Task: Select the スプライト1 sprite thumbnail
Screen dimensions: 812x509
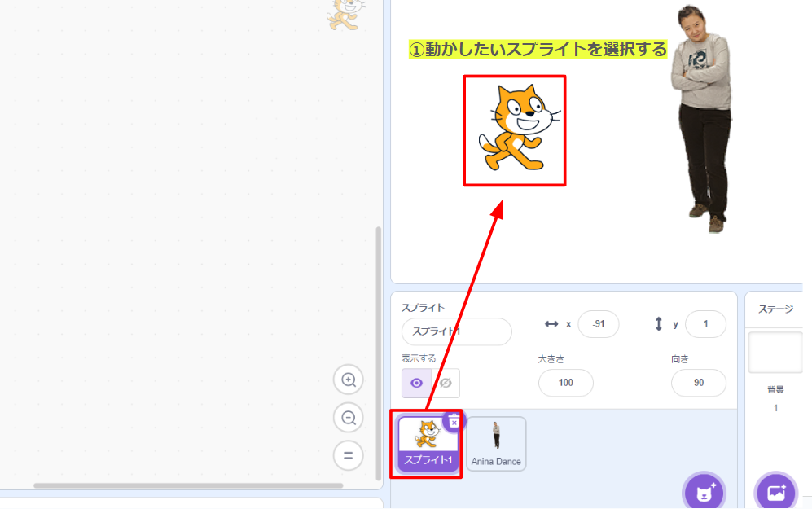Action: tap(428, 445)
